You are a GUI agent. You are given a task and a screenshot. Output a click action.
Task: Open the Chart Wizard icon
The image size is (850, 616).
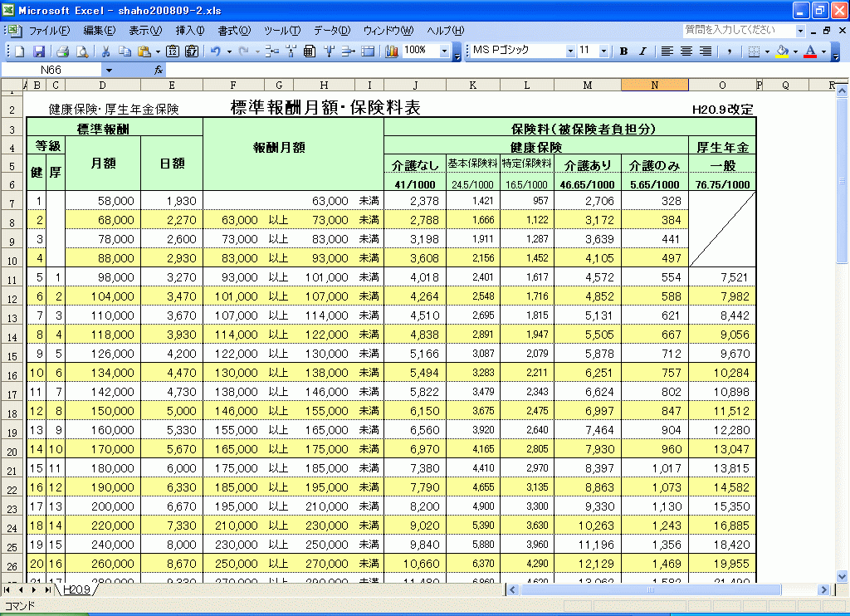pyautogui.click(x=392, y=51)
